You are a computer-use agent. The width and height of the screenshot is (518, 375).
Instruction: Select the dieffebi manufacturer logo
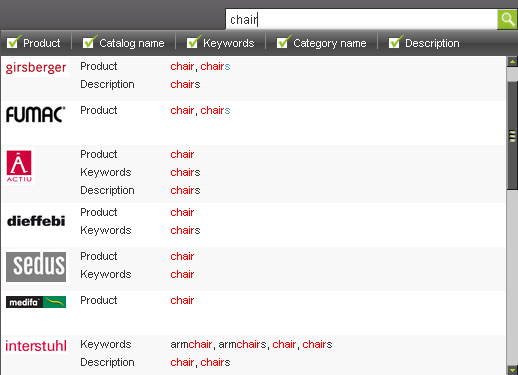click(x=36, y=221)
